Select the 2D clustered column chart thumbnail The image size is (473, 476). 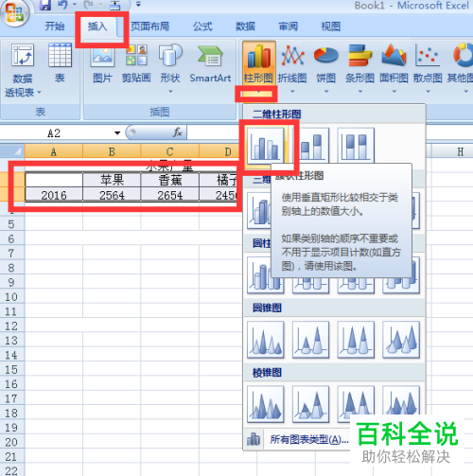265,146
